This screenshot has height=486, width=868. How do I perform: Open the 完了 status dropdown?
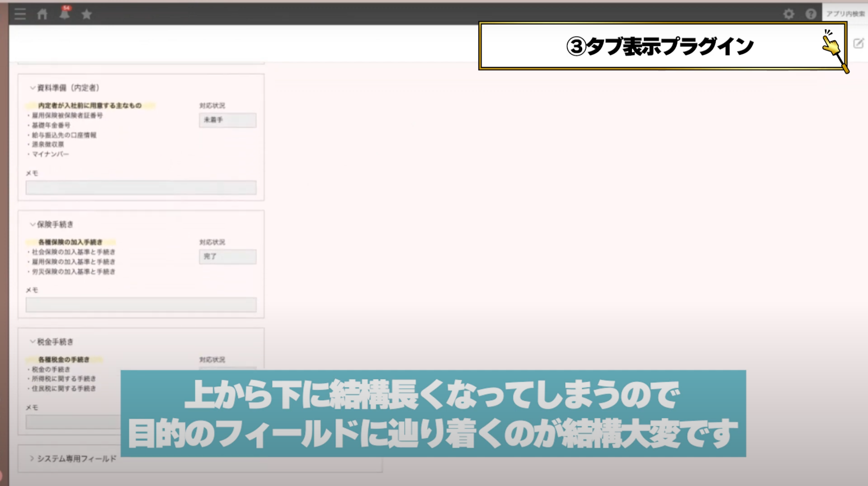click(227, 257)
